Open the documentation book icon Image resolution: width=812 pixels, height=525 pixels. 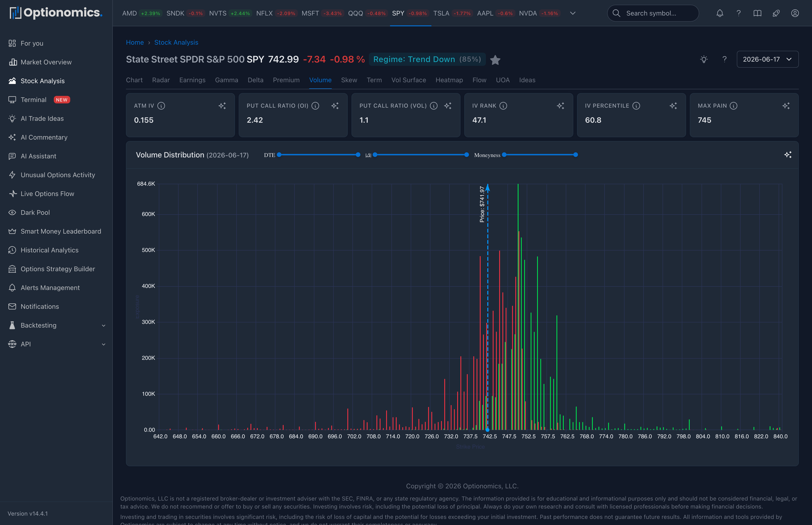tap(757, 13)
